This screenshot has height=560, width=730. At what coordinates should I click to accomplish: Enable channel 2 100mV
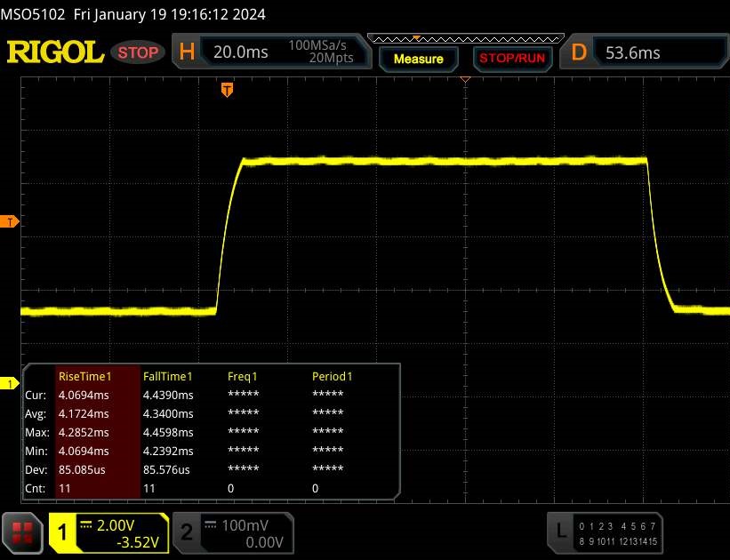click(233, 533)
